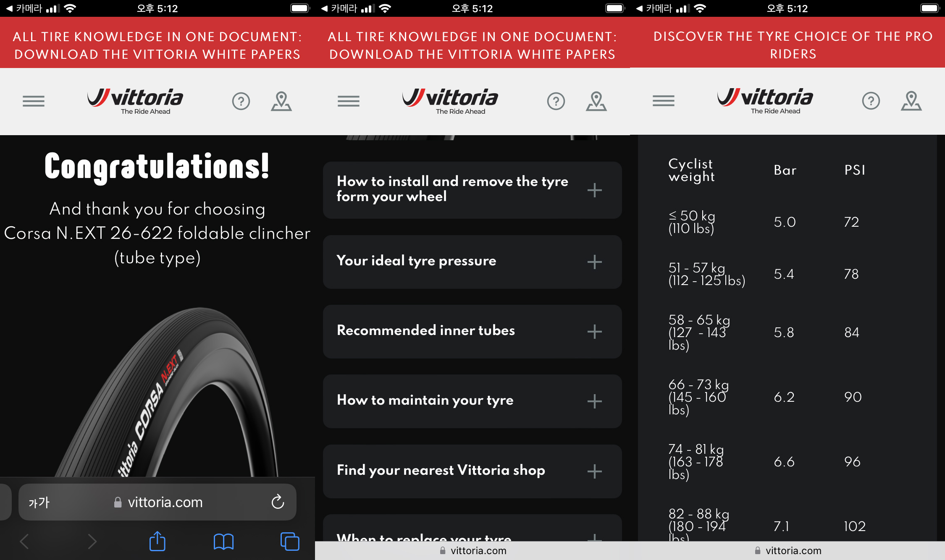Return to 카메라 app from left status bar

24,8
